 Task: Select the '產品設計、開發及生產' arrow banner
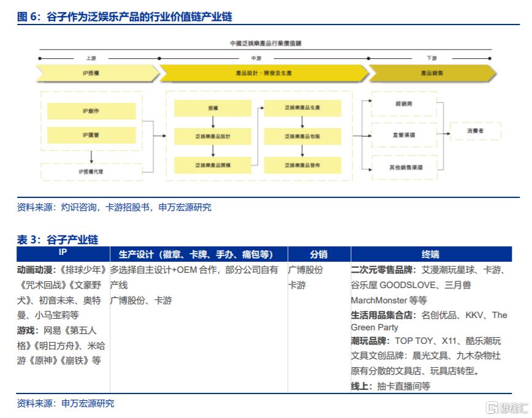(264, 73)
